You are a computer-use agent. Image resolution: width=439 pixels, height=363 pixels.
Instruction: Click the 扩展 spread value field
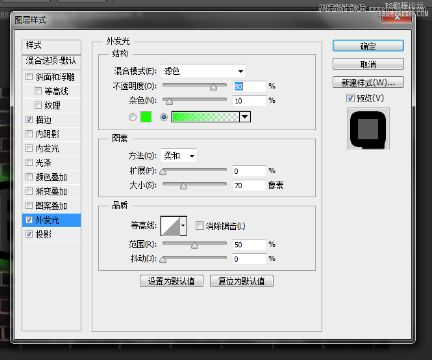[249, 171]
